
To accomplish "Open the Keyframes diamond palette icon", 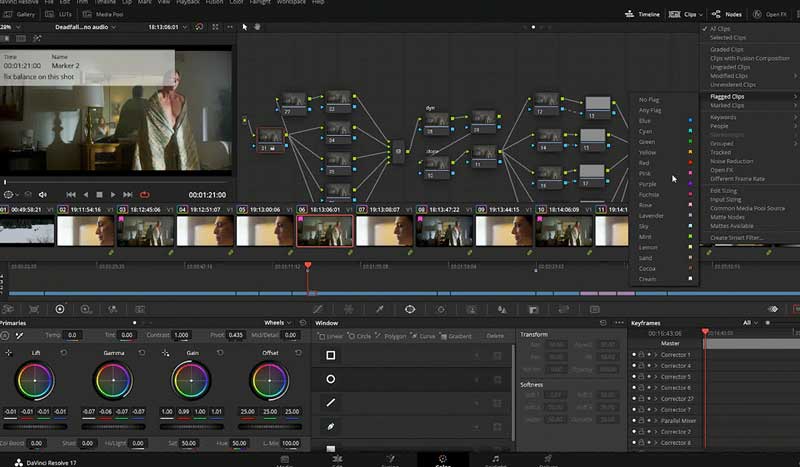I will 773,309.
